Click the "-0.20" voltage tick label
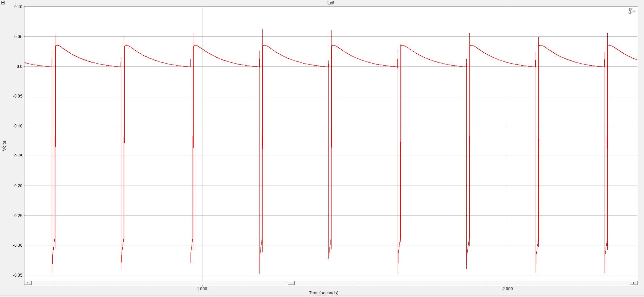Viewport: 644px width, 297px height. click(x=18, y=186)
